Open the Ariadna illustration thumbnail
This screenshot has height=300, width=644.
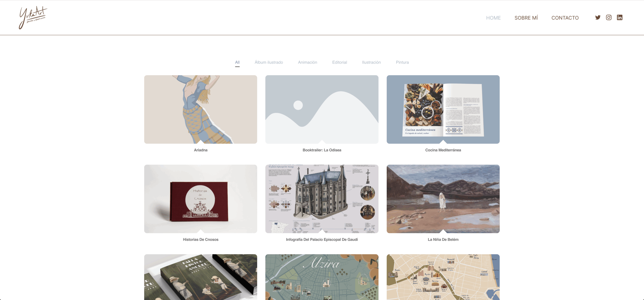[200, 109]
